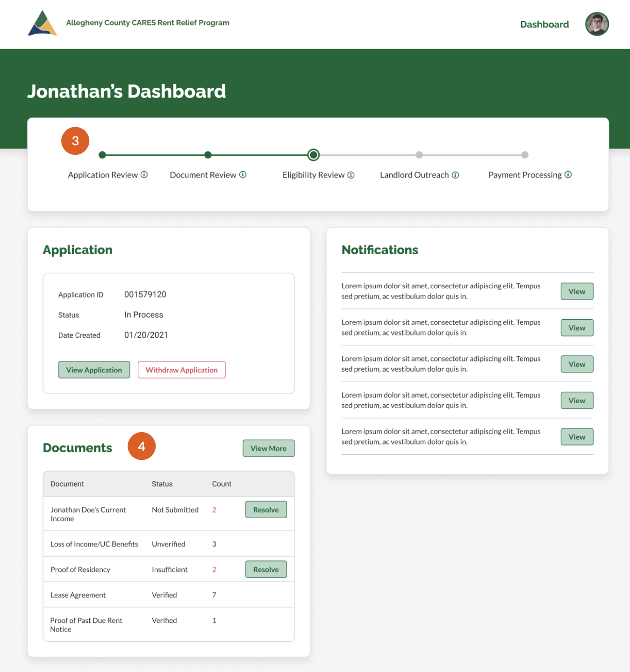Click count 3 for Loss of Income
Image resolution: width=630 pixels, height=672 pixels.
click(215, 544)
